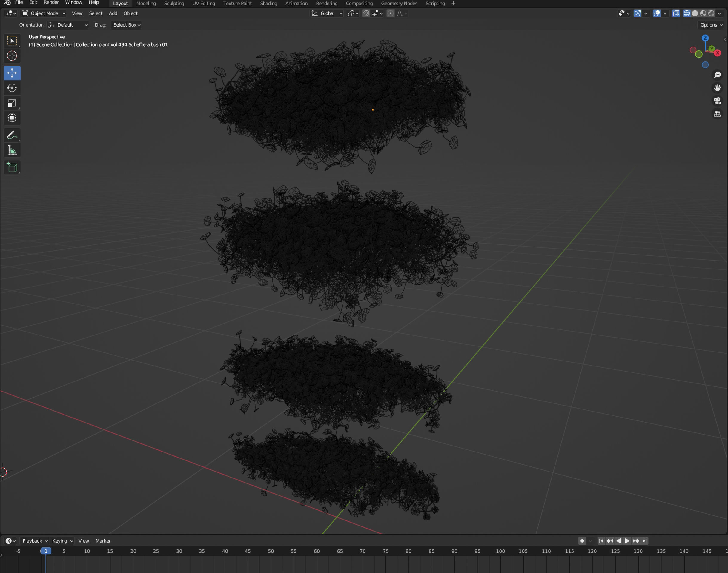This screenshot has width=728, height=573.
Task: Open the Object Mode dropdown
Action: 44,13
